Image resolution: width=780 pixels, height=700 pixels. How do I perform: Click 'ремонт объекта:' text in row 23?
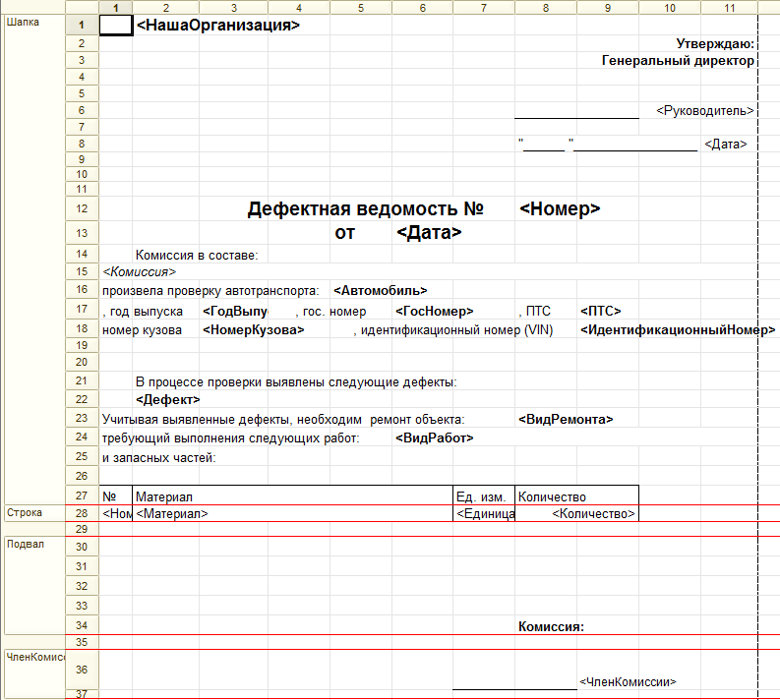(x=417, y=420)
